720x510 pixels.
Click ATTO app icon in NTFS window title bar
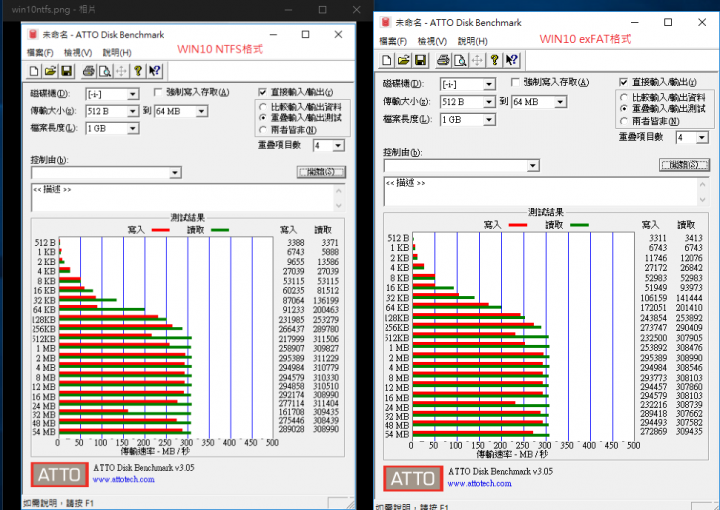pyautogui.click(x=33, y=34)
